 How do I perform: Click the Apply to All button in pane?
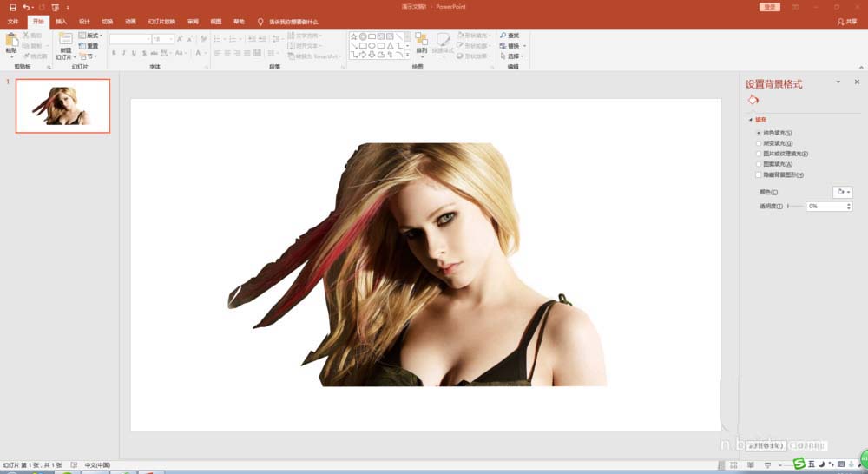pos(766,445)
